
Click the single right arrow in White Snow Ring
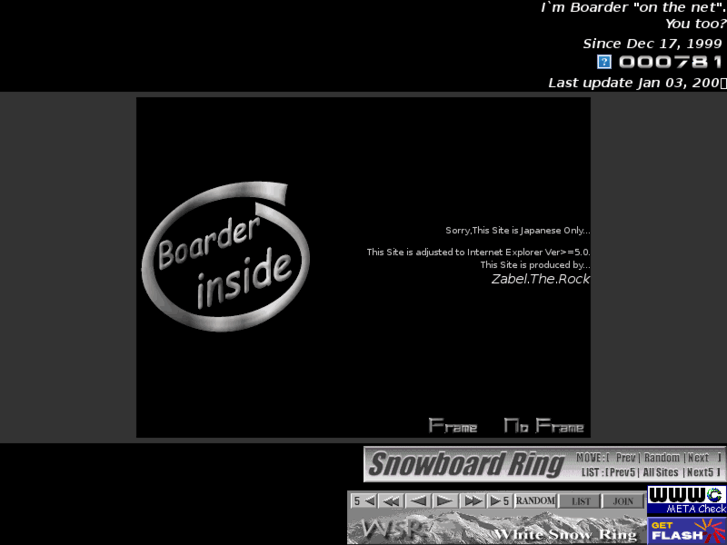[445, 501]
